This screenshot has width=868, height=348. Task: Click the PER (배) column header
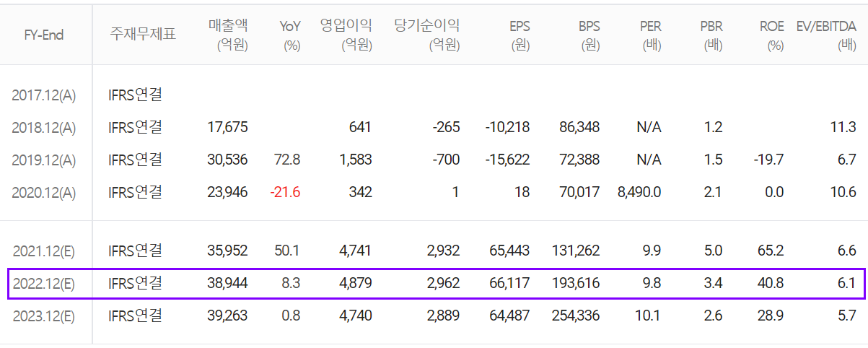coord(651,35)
